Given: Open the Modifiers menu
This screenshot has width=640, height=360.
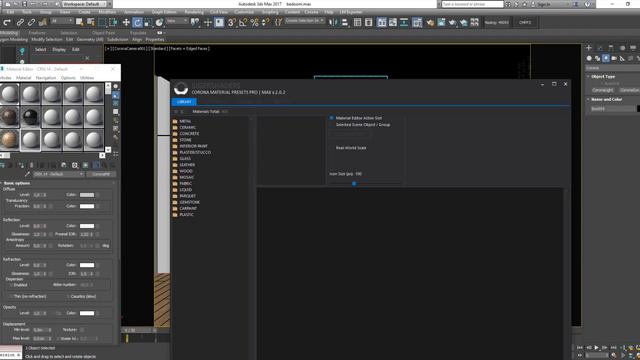Looking at the screenshot, I should click(107, 12).
